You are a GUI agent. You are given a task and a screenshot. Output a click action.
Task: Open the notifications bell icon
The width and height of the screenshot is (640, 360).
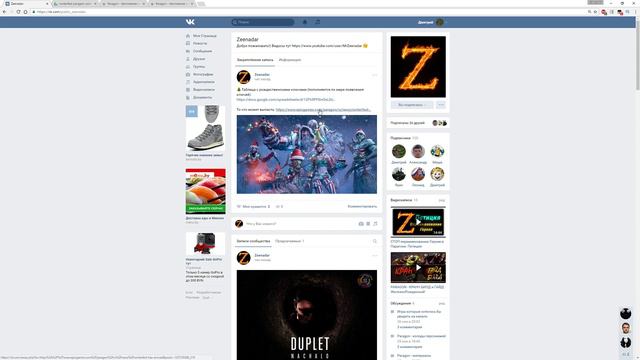(304, 22)
